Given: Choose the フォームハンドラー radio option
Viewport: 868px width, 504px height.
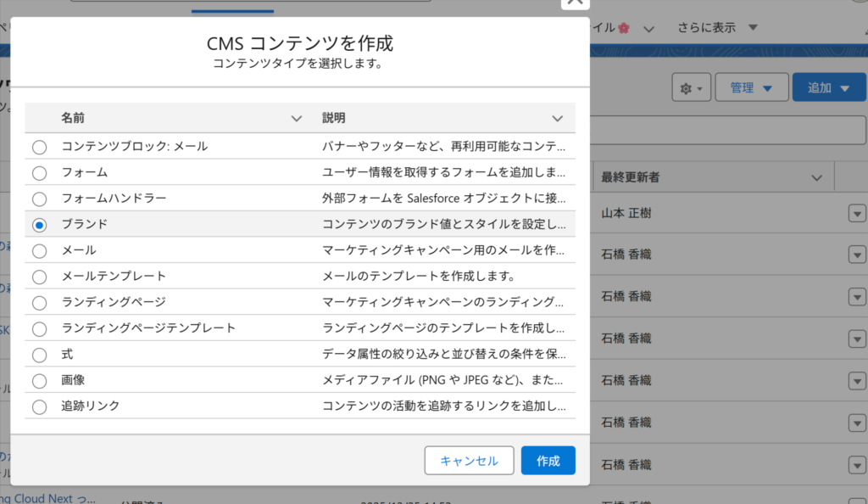Looking at the screenshot, I should click(x=39, y=199).
